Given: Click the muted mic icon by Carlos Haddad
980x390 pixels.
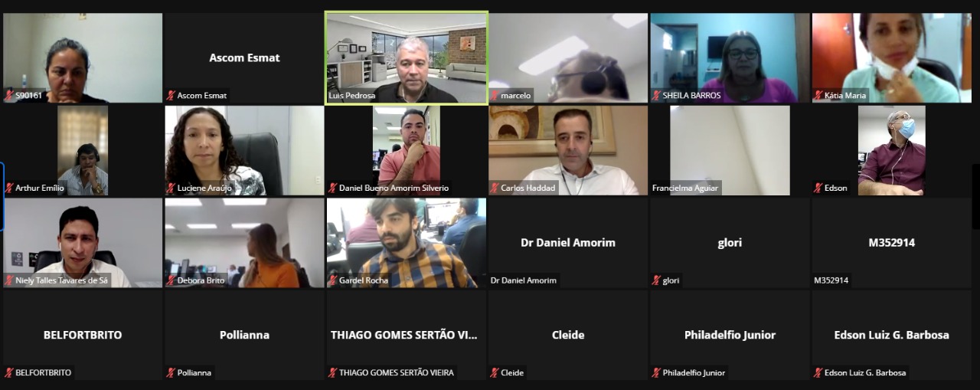Looking at the screenshot, I should [x=495, y=188].
